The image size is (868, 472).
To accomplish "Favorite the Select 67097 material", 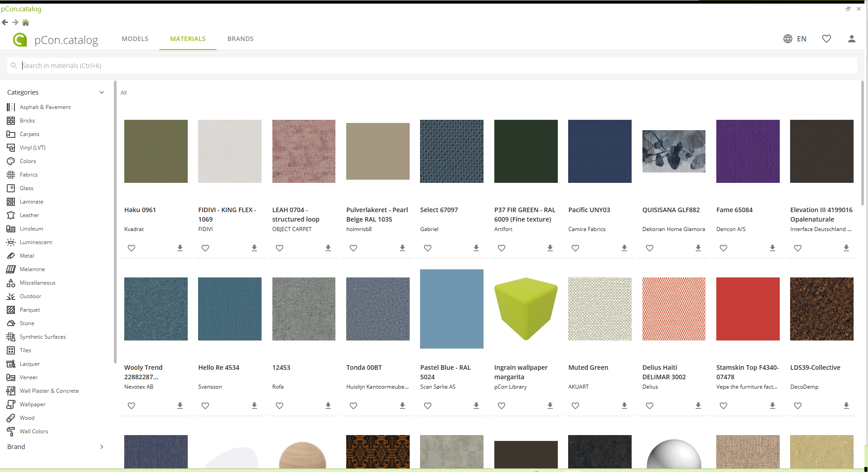I will click(428, 248).
